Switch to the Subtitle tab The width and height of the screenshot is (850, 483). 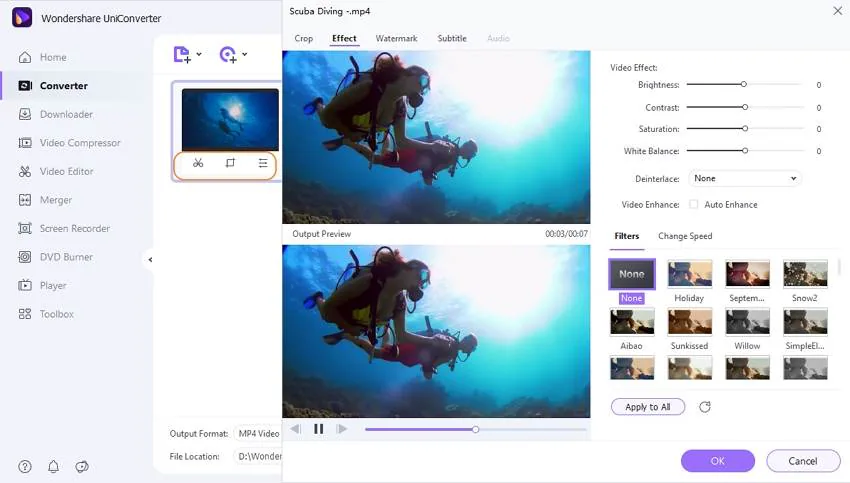tap(452, 38)
